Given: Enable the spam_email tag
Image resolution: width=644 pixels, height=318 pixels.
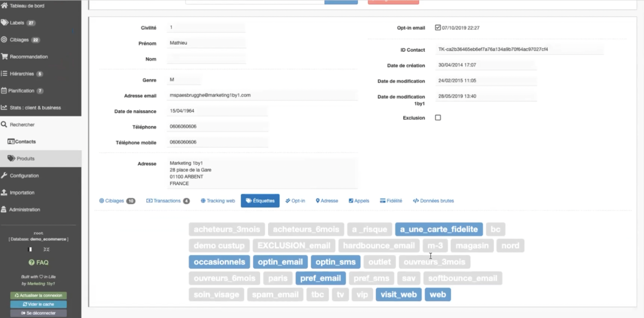Looking at the screenshot, I should pyautogui.click(x=275, y=294).
